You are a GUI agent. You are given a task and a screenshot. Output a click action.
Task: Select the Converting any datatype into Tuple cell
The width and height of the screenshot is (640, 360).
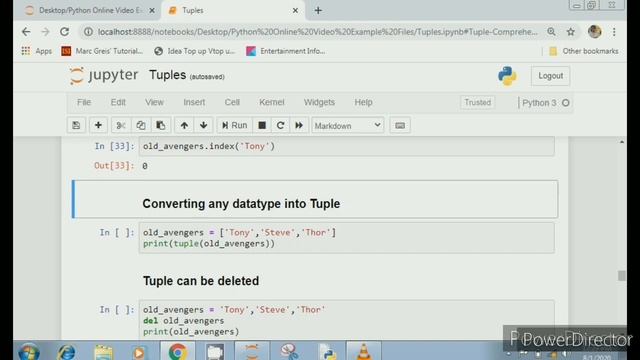point(315,199)
